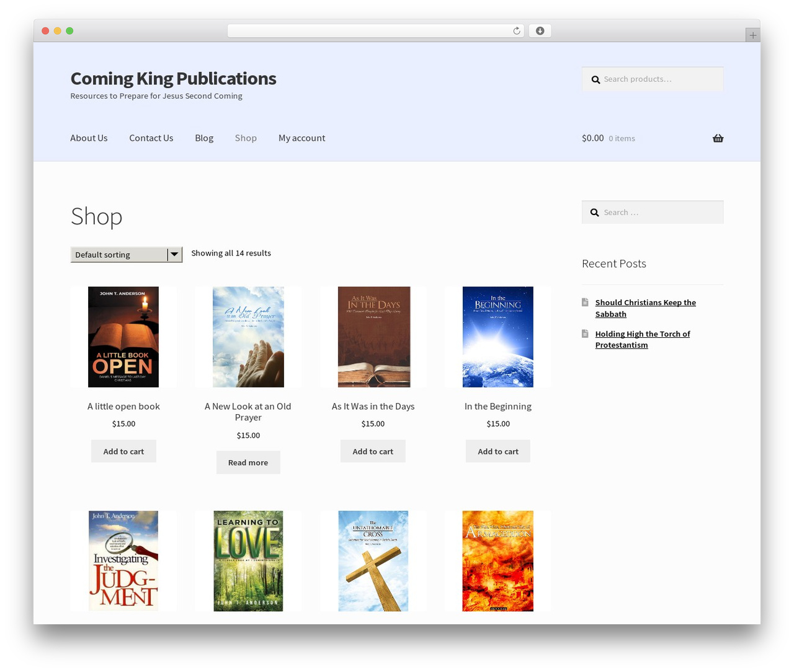
Task: Click the A little open book title
Action: (x=123, y=407)
